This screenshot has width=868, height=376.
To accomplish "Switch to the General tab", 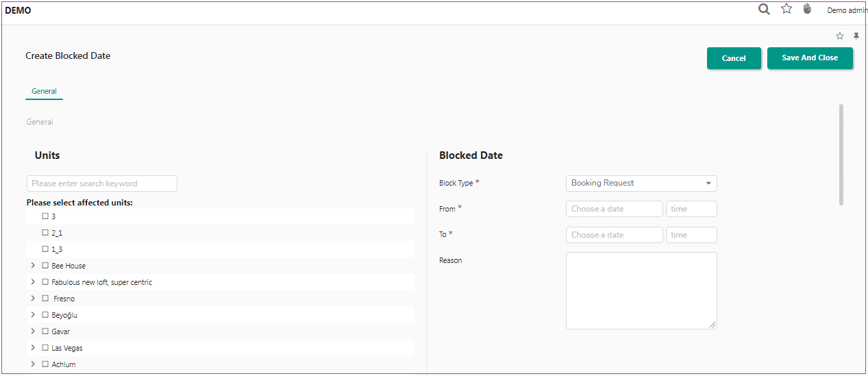I will [44, 91].
